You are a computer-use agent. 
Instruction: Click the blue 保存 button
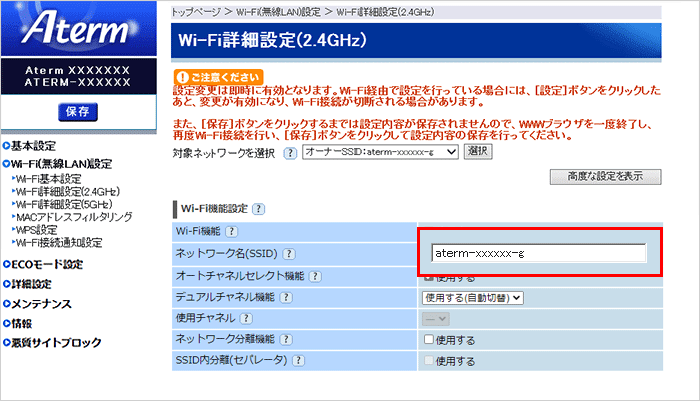(x=77, y=112)
